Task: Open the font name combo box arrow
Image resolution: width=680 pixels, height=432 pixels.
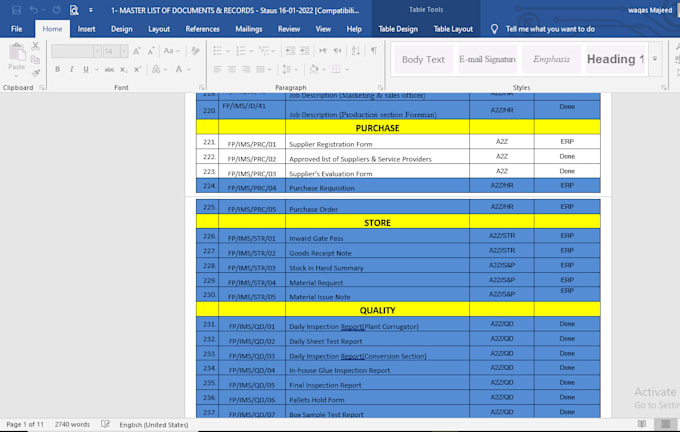Action: pos(97,52)
